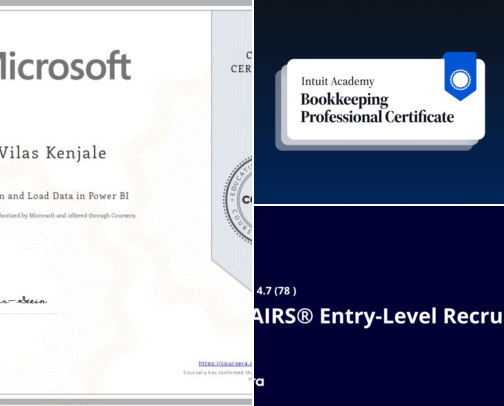Viewport: 504px width, 406px height.
Task: Click the 4.7 (78) rating text
Action: 276,291
